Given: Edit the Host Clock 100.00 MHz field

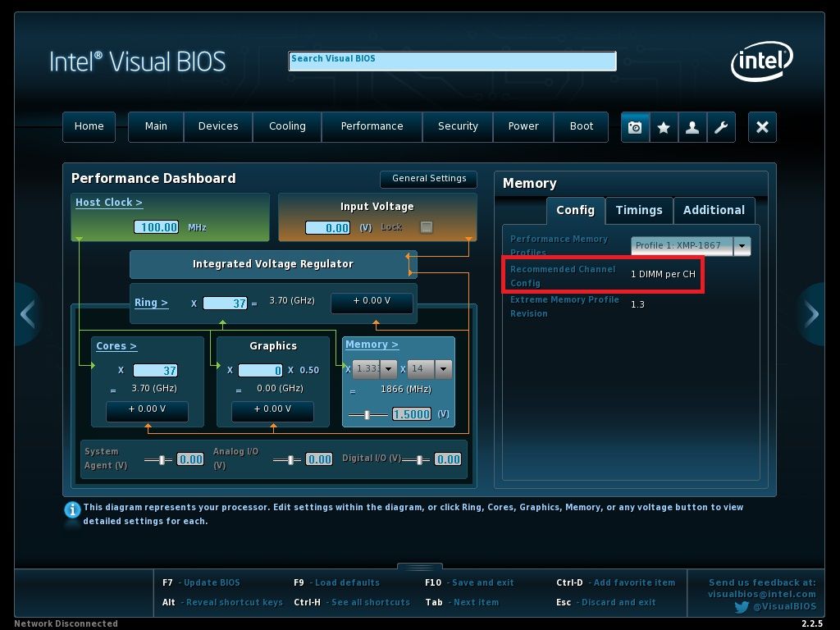Looking at the screenshot, I should (156, 227).
